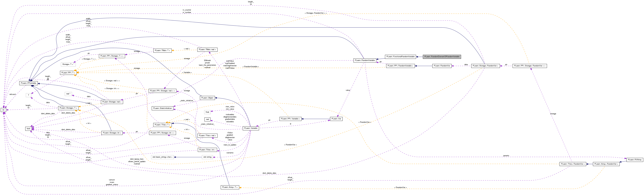The height and width of the screenshot is (195, 644).
Task: Click the PLearn::RVArray node
Action: point(634,160)
